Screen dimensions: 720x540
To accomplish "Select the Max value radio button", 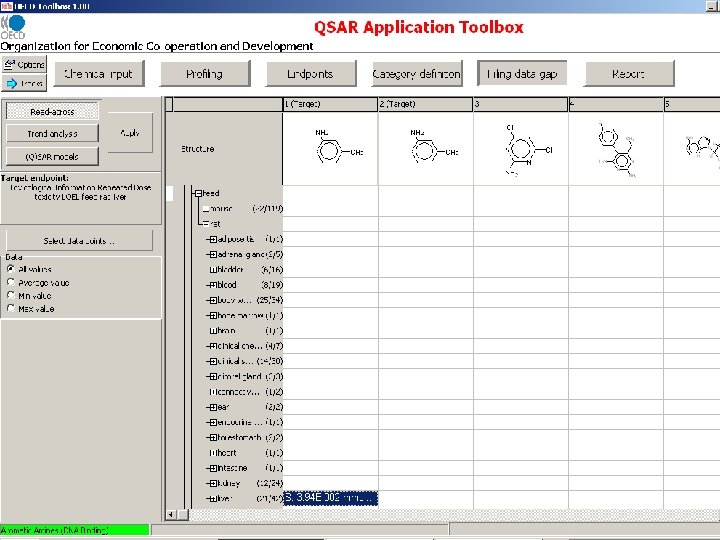I will pyautogui.click(x=11, y=308).
